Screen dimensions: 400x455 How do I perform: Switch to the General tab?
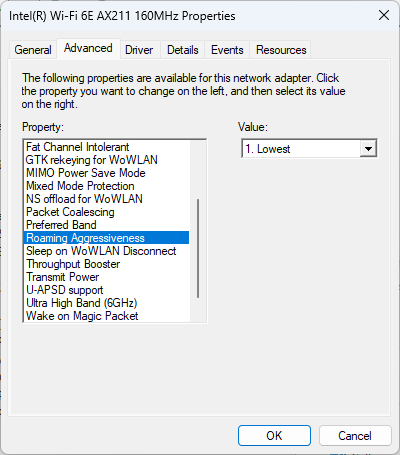pos(33,50)
